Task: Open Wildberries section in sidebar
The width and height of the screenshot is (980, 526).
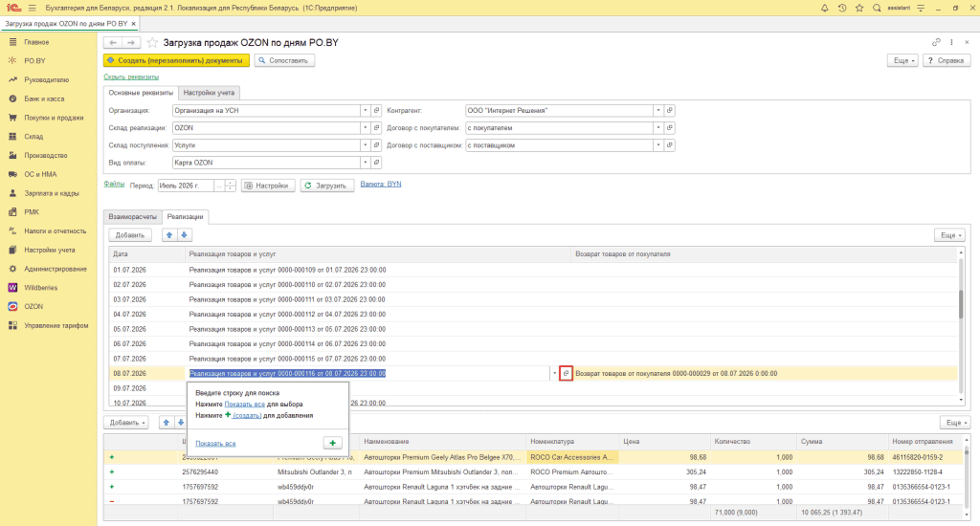Action: (40, 288)
